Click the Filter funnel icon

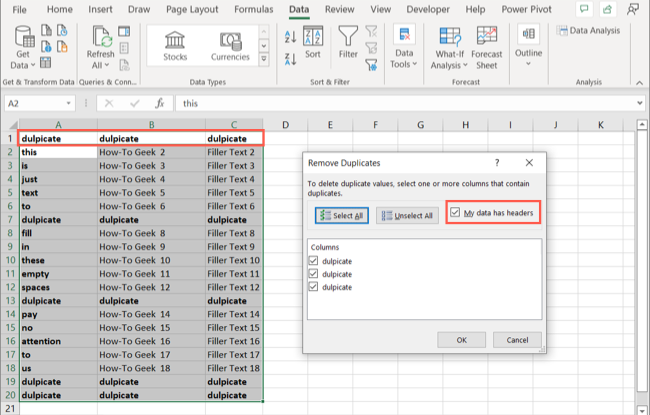(347, 45)
